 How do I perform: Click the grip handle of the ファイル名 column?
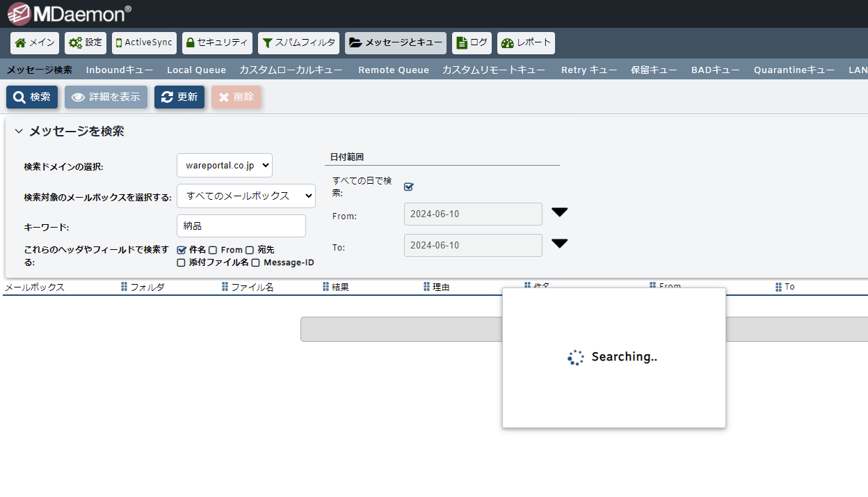(x=225, y=287)
